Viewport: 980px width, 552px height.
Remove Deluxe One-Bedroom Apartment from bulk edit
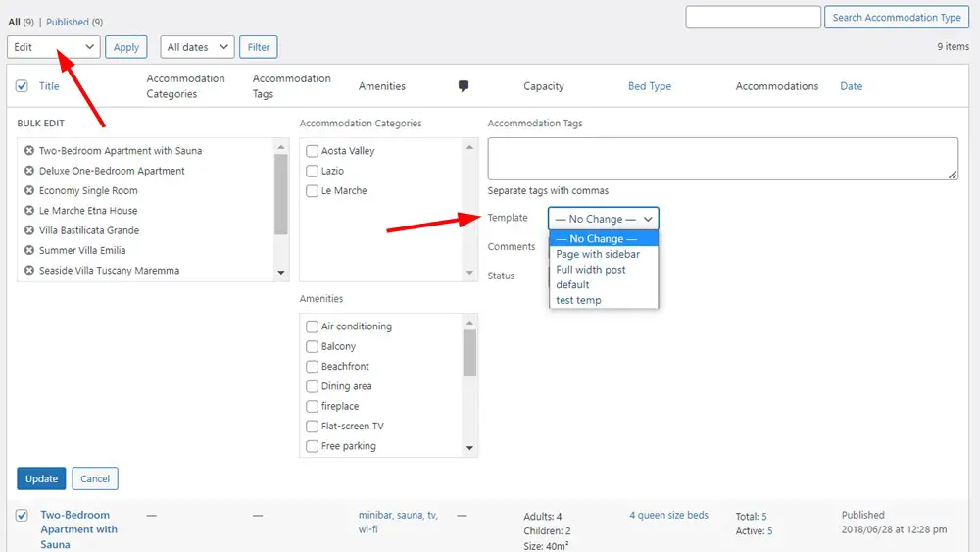[28, 171]
